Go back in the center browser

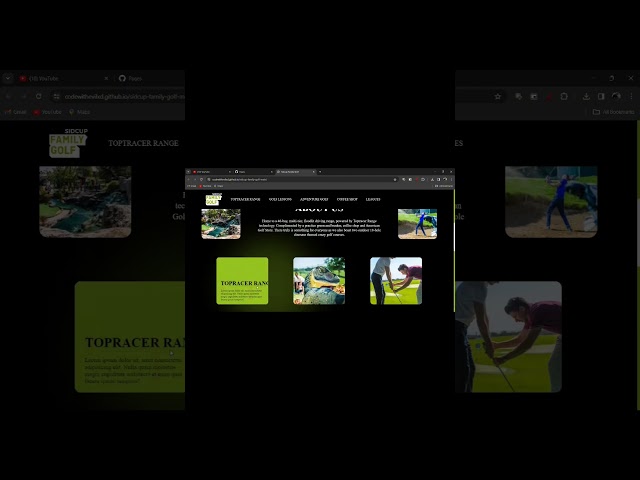189,180
